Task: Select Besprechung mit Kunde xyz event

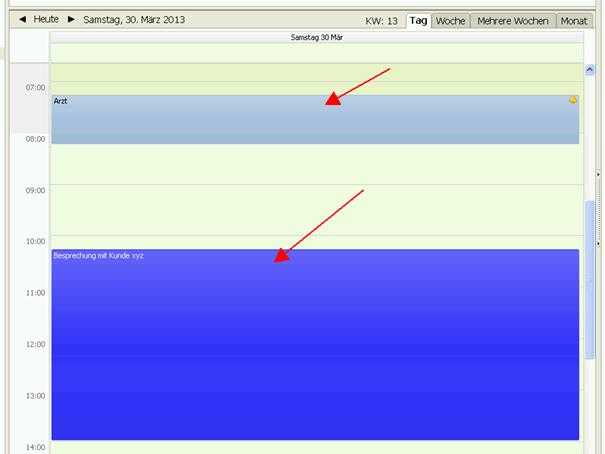Action: [315, 344]
